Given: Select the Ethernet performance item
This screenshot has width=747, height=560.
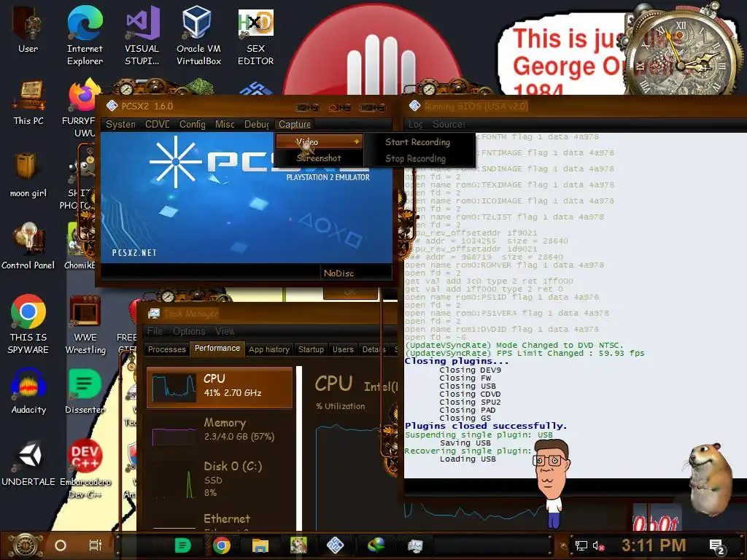Looking at the screenshot, I should [x=220, y=520].
